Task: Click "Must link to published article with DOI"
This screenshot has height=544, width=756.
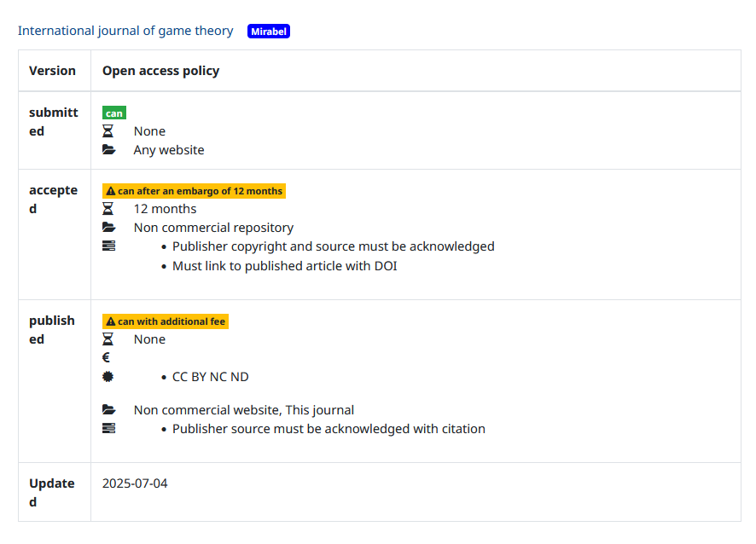Action: 284,265
